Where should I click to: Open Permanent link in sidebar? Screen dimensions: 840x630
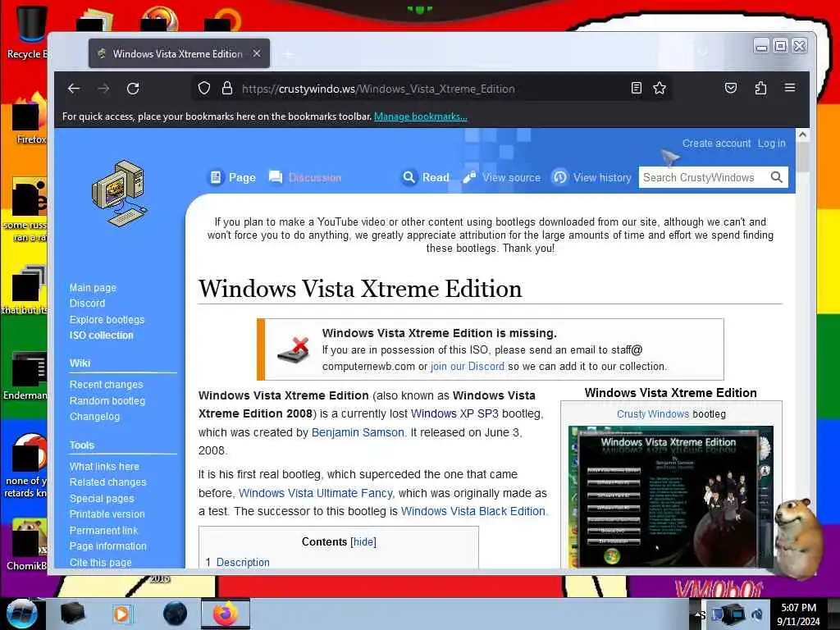tap(103, 531)
